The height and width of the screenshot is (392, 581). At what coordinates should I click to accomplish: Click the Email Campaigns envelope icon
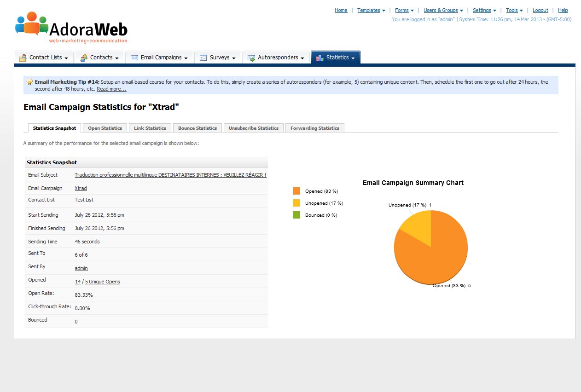[134, 58]
